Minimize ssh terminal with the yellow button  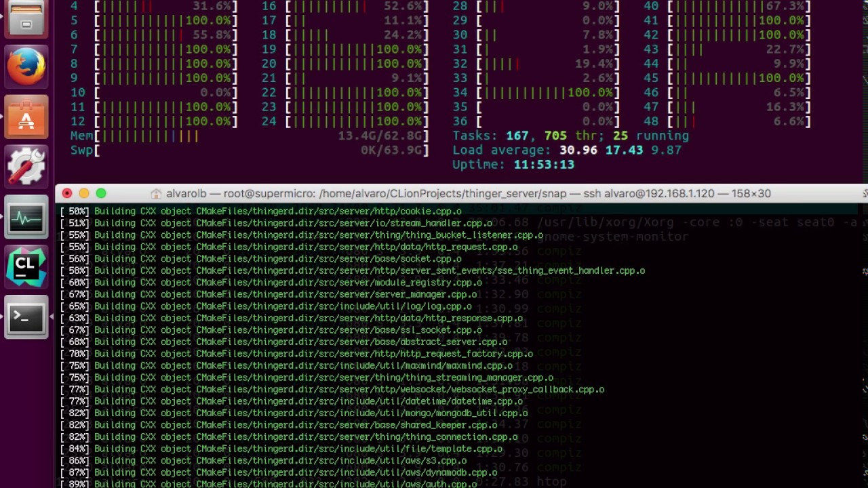coord(83,194)
